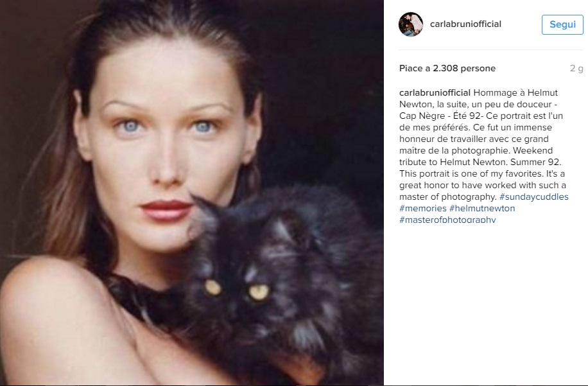Viewport: 588px width, 386px height.
Task: Open the bold carlabruniofficial name starting the caption
Action: pyautogui.click(x=435, y=92)
